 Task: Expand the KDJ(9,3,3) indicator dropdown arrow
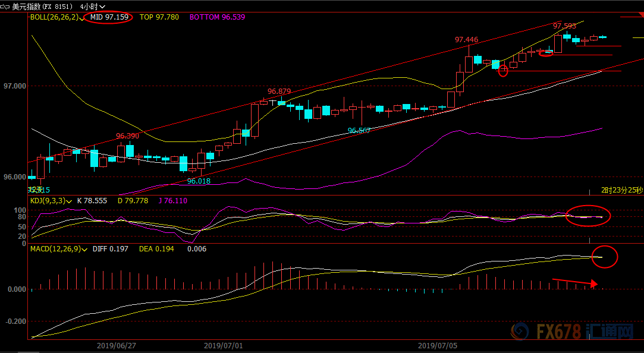pyautogui.click(x=68, y=201)
